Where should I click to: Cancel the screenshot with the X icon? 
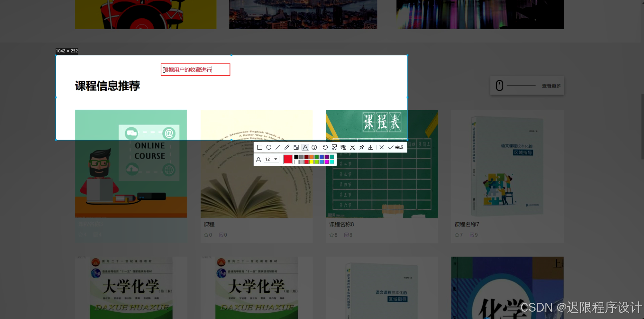click(382, 147)
